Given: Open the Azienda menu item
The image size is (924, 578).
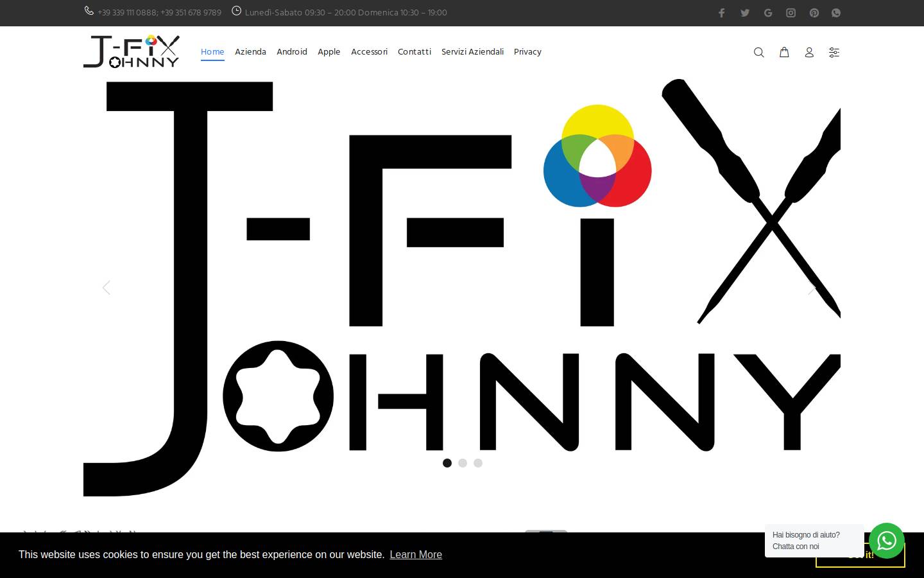Looking at the screenshot, I should pos(250,52).
